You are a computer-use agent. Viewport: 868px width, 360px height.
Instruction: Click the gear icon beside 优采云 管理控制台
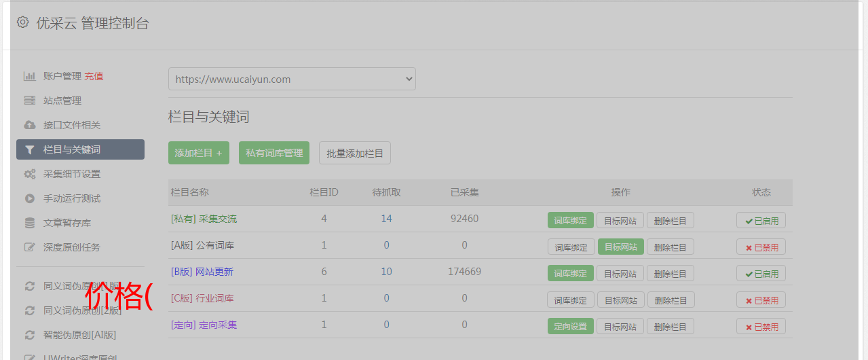(x=23, y=22)
